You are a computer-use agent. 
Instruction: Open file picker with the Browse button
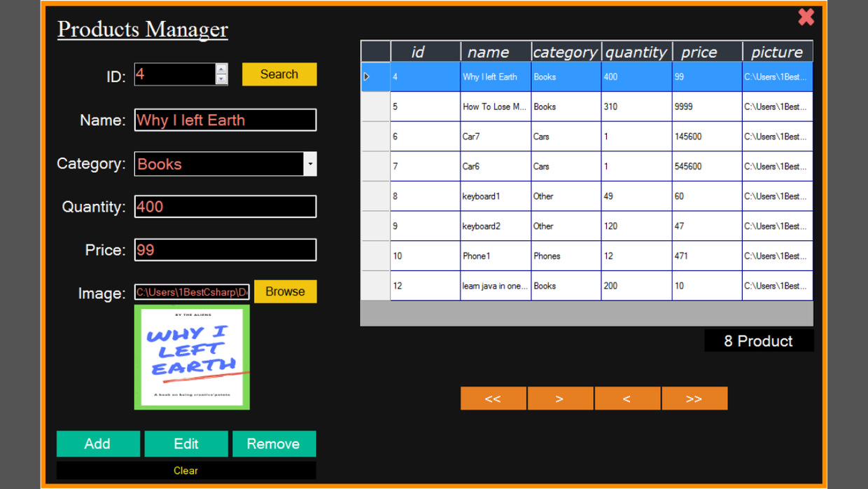pyautogui.click(x=285, y=291)
